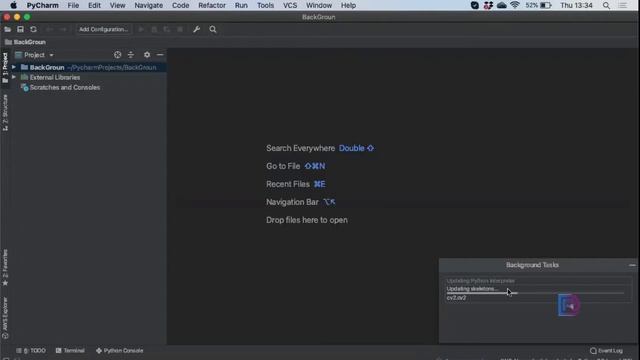Click the Debug bug icon
Screen dimensions: 640x360
coord(154,29)
